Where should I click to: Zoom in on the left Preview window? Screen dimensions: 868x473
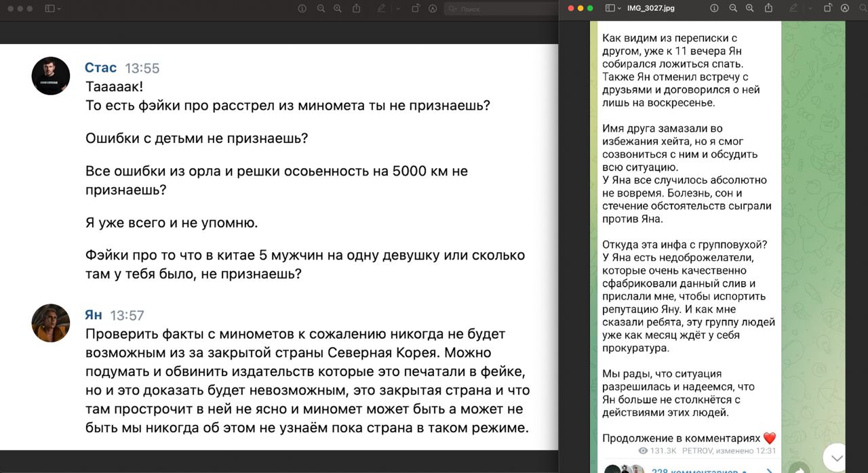(338, 9)
